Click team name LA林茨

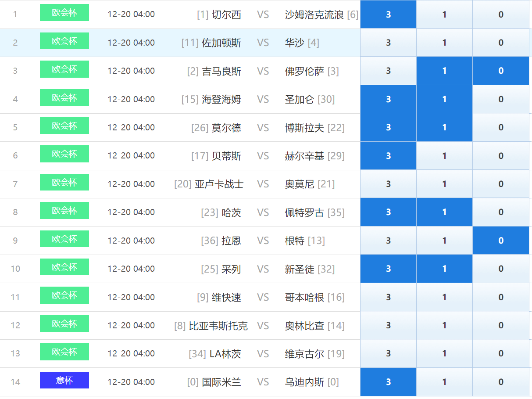[x=225, y=354]
